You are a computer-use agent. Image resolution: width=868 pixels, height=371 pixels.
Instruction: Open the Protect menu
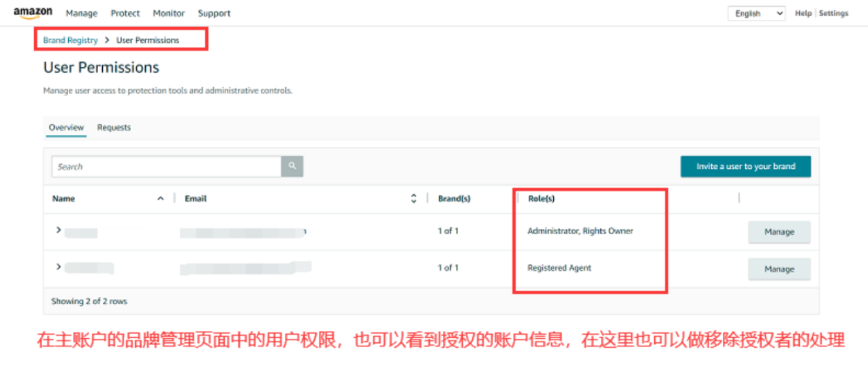(x=125, y=14)
